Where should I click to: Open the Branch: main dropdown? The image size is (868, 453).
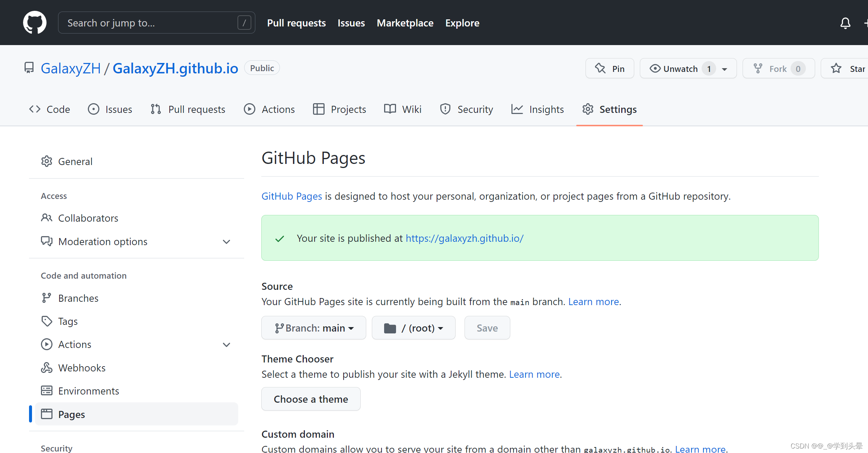coord(314,328)
